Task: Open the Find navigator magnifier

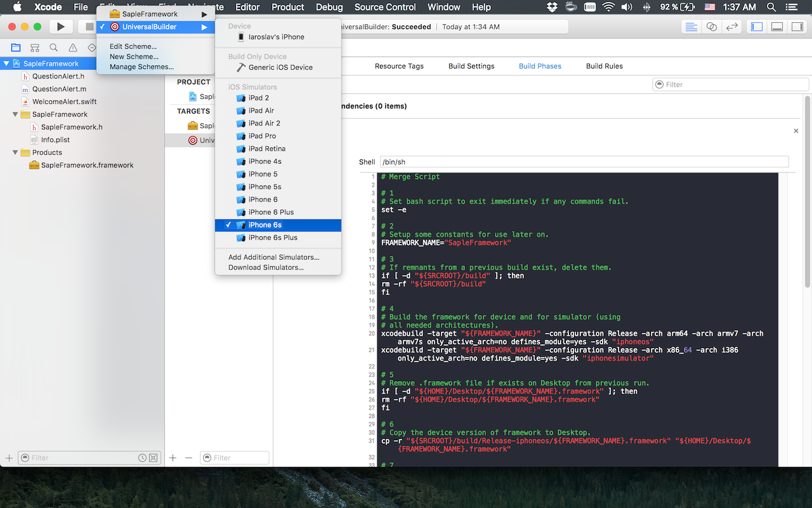Action: (54, 48)
